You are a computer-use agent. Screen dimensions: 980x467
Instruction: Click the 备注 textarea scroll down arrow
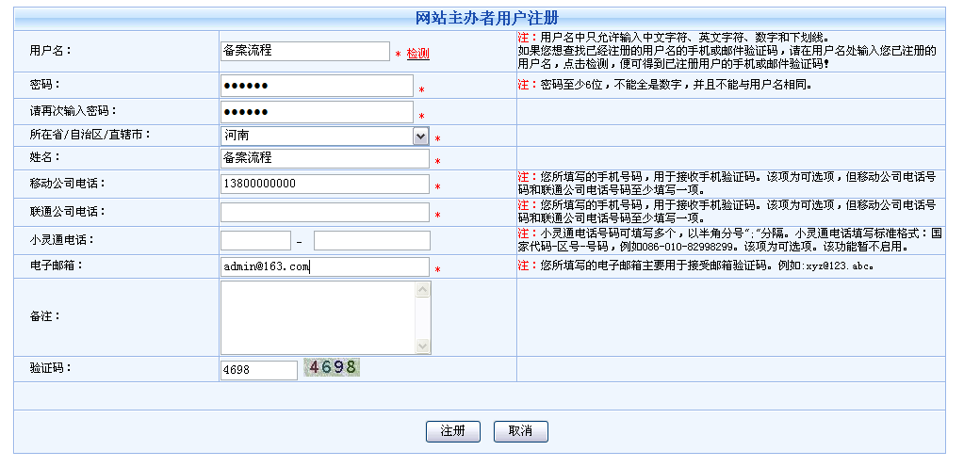pyautogui.click(x=423, y=346)
